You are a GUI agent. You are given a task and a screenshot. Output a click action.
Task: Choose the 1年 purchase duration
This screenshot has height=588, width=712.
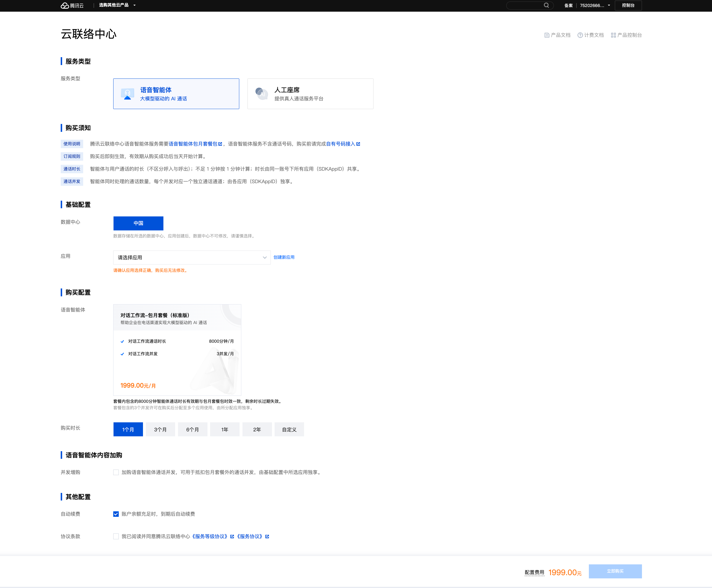[x=225, y=430]
